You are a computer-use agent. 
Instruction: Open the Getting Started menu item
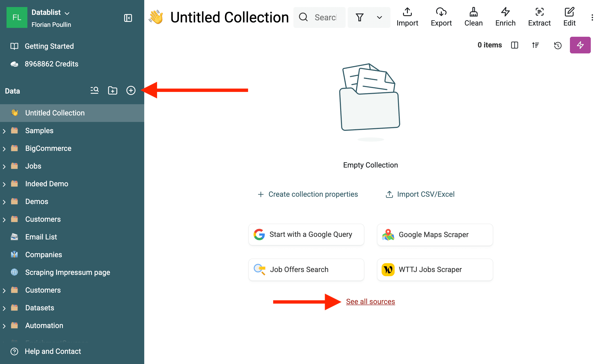(49, 46)
